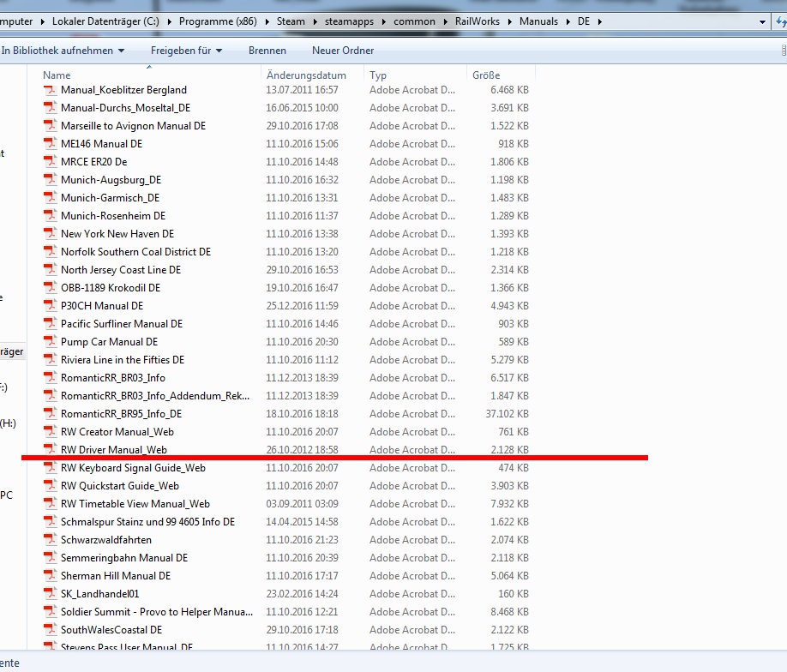
Task: Select PDF icon of OBB-1189 Krokodil DE
Action: tap(50, 288)
